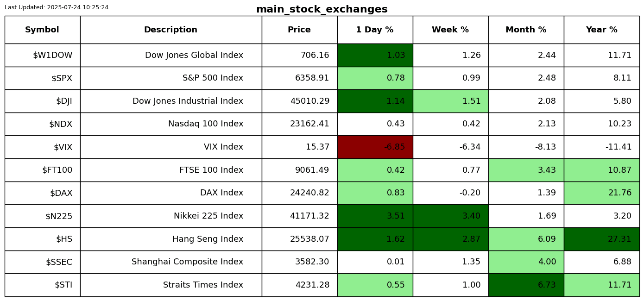Click the 1 Day % column header
The height and width of the screenshot is (301, 644).
pos(375,30)
